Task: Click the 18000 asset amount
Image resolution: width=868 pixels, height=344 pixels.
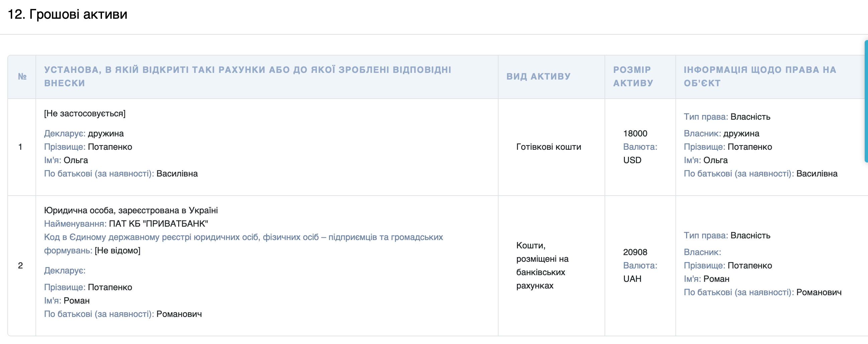Action: click(635, 133)
